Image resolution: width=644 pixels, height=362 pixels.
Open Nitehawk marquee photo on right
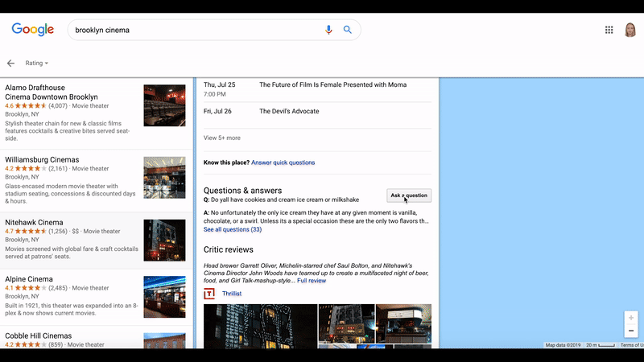404,323
